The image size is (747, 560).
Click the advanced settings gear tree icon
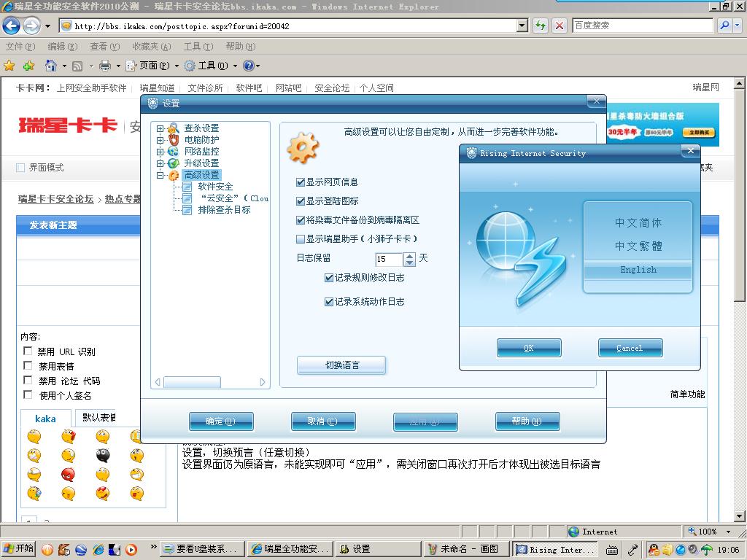pyautogui.click(x=174, y=175)
